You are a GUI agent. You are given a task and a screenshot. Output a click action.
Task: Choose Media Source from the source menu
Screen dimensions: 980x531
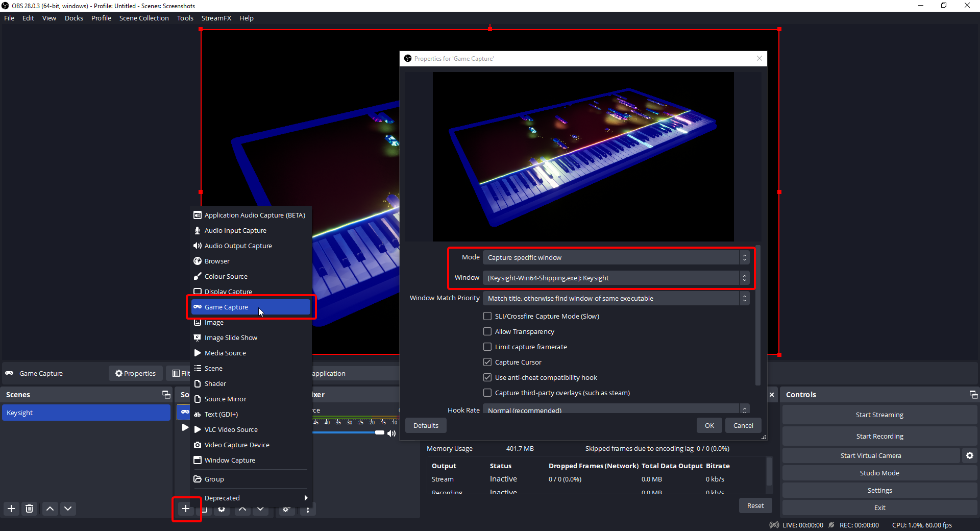(x=251, y=353)
